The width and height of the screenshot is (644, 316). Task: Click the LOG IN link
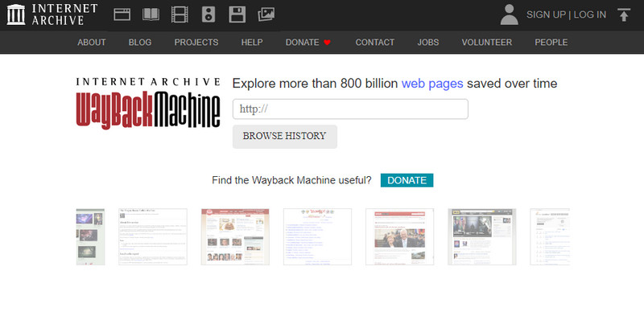(590, 14)
